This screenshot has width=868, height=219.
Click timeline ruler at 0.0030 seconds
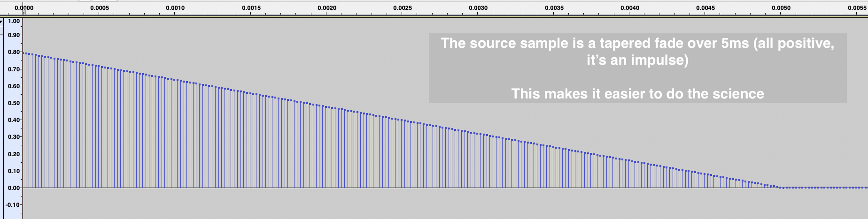(478, 8)
